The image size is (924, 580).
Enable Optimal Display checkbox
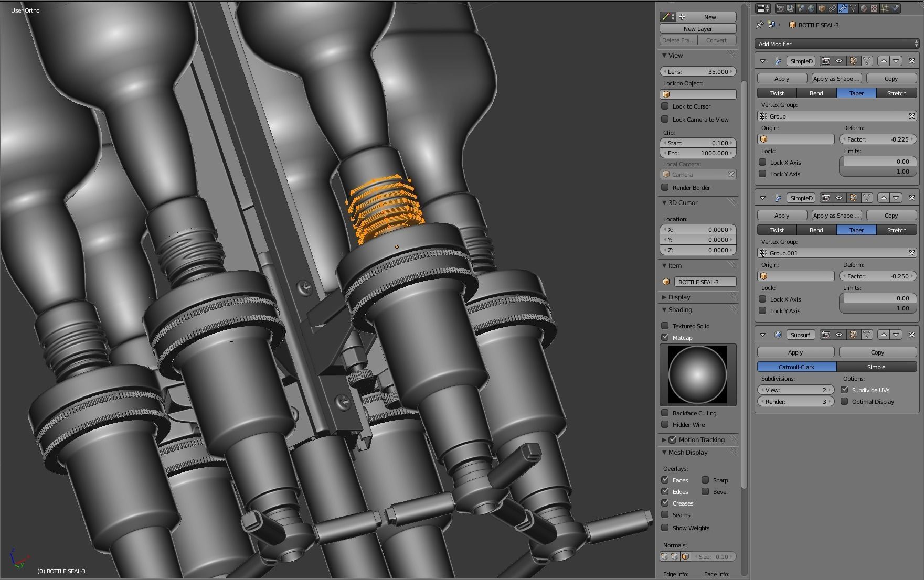point(845,401)
